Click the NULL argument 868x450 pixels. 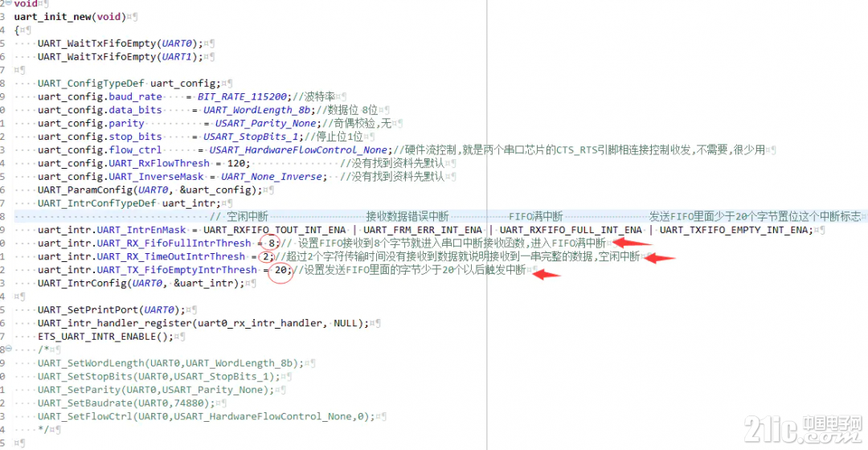coord(346,322)
